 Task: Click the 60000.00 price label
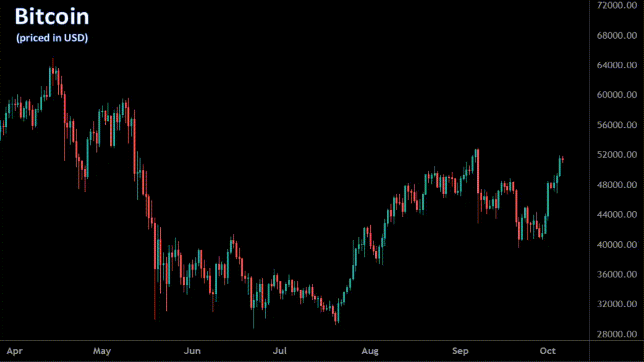pyautogui.click(x=617, y=95)
